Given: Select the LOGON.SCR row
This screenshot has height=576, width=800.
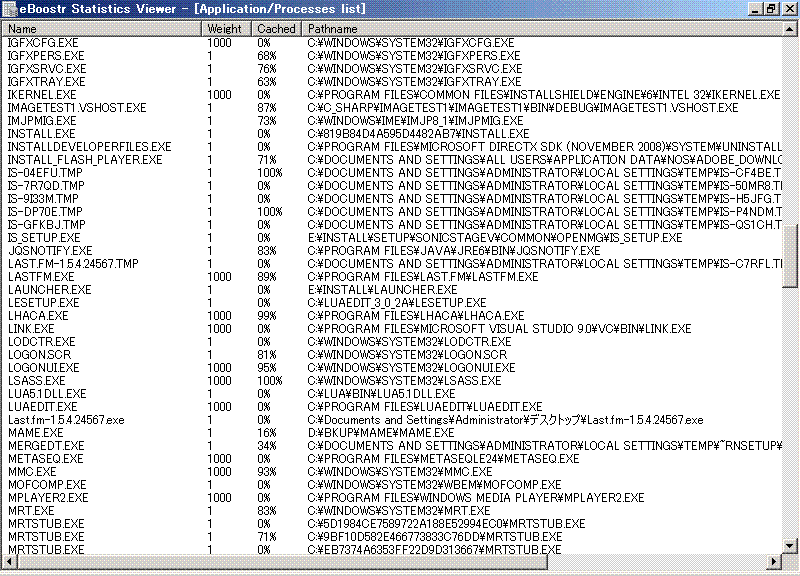Looking at the screenshot, I should (392, 355).
